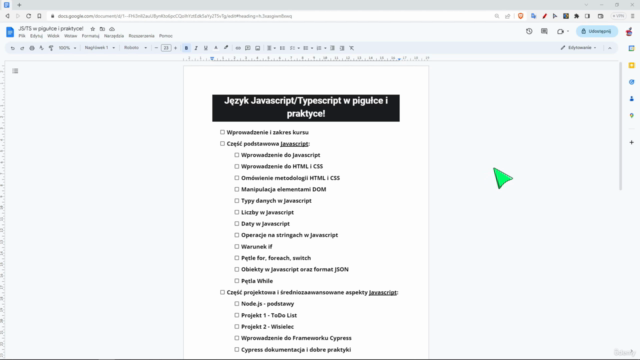Viewport: 640px width, 360px height.
Task: Star the document with the star icon
Action: point(93,29)
